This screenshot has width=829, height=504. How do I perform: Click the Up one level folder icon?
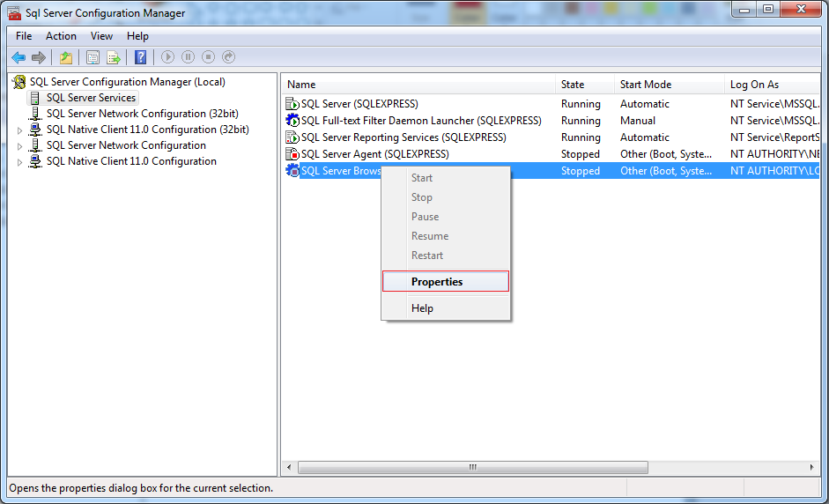[65, 57]
